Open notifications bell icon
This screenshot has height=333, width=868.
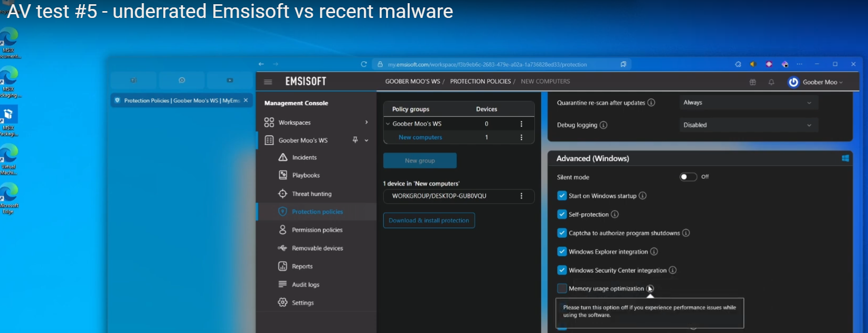(x=771, y=82)
